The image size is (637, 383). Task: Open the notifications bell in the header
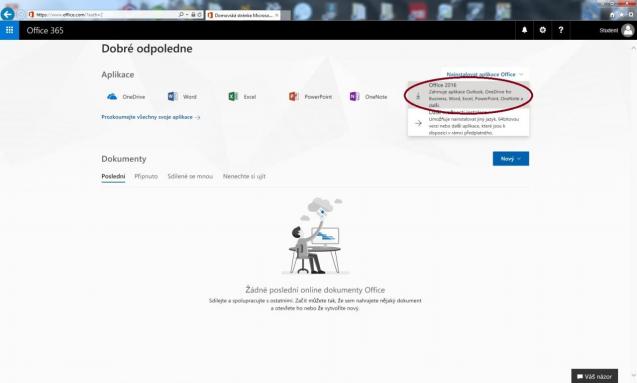coord(524,30)
